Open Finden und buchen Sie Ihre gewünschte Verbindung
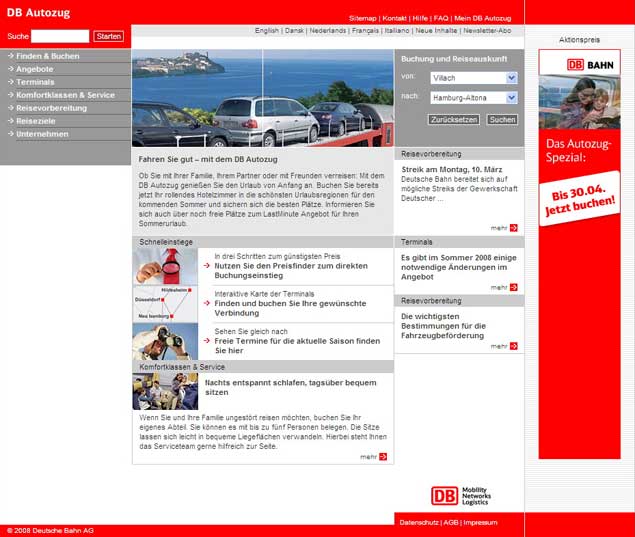This screenshot has width=635, height=537. pos(290,308)
